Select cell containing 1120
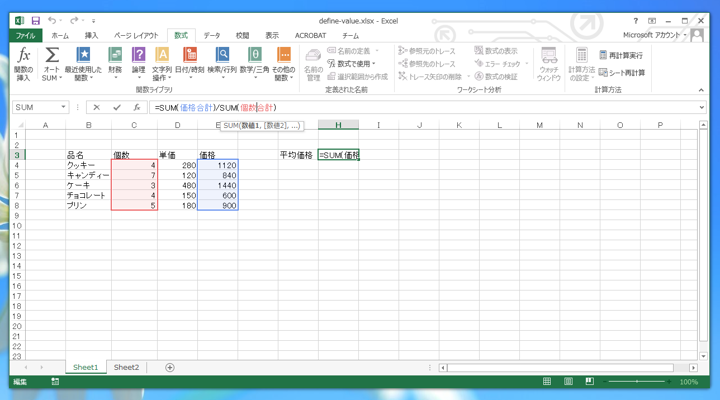Viewport: 720px width, 400px height. pos(218,165)
